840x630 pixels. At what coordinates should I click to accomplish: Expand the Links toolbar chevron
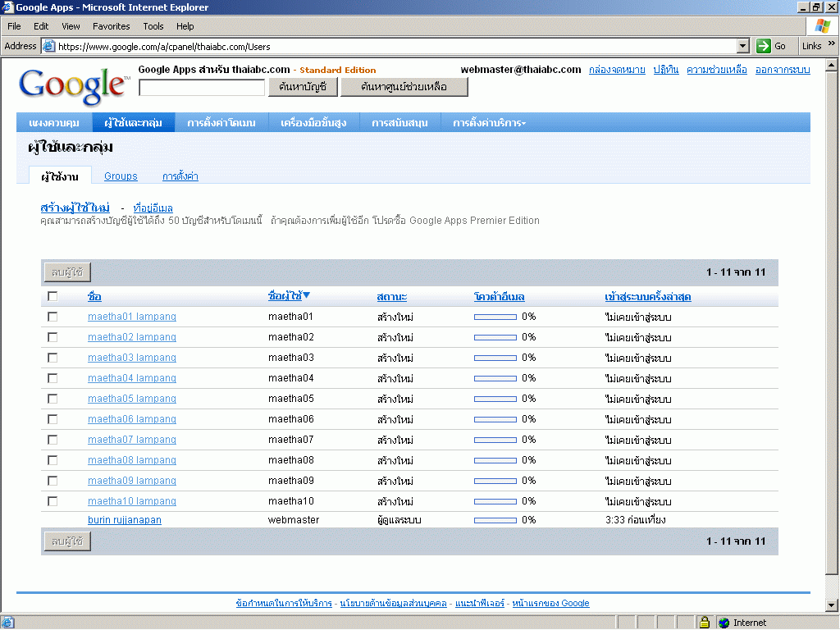point(830,46)
